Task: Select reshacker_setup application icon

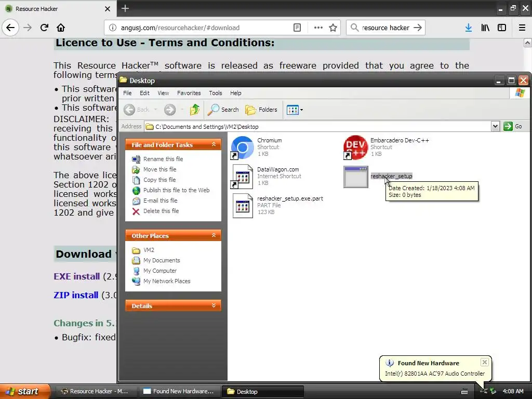Action: (x=355, y=177)
